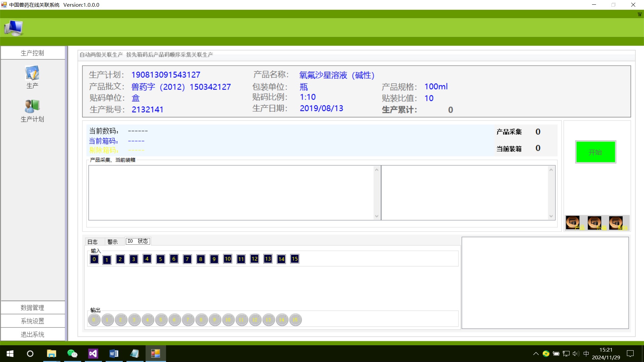
Task: Switch to the 警示 warning tab
Action: (x=113, y=241)
